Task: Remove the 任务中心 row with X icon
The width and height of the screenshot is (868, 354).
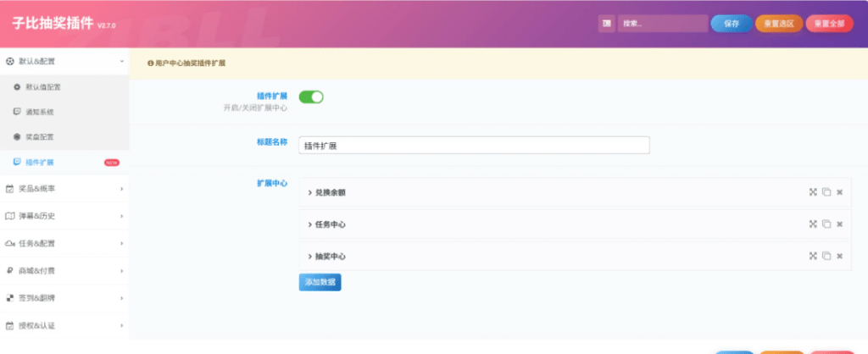Action: pyautogui.click(x=839, y=224)
